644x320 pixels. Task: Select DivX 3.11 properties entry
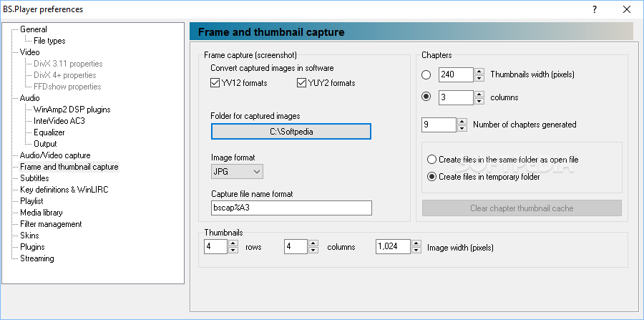[x=68, y=64]
